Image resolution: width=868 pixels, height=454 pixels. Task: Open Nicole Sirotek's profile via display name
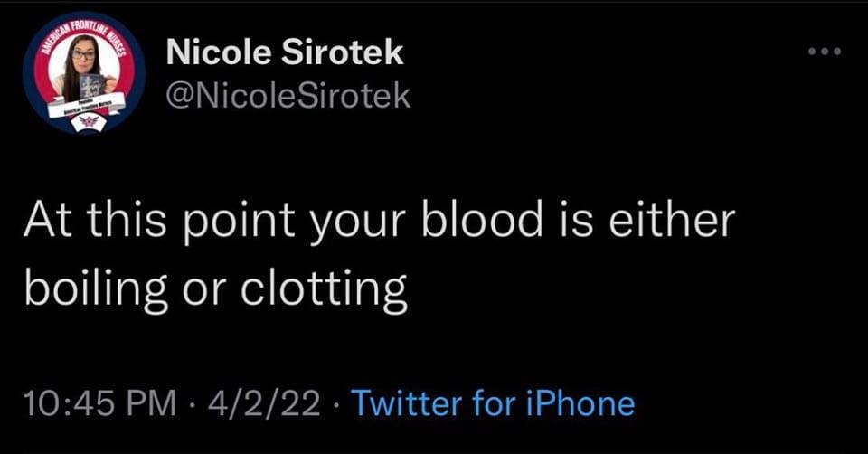(x=286, y=54)
